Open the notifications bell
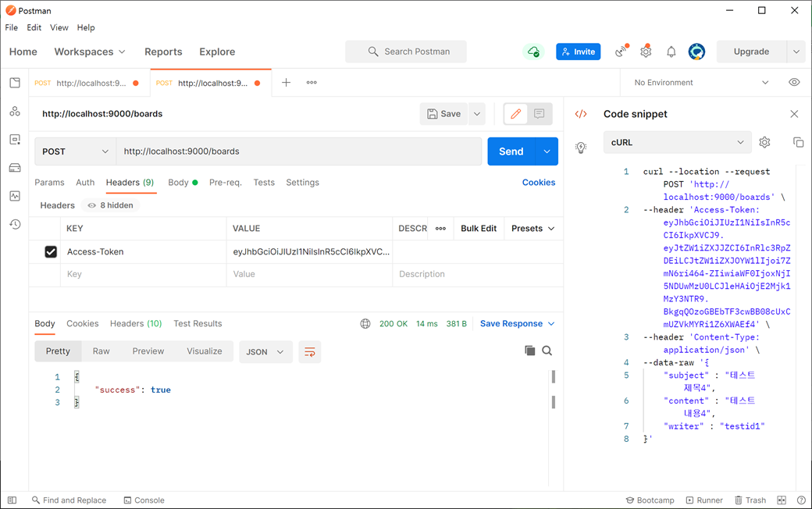The width and height of the screenshot is (812, 509). pyautogui.click(x=671, y=52)
